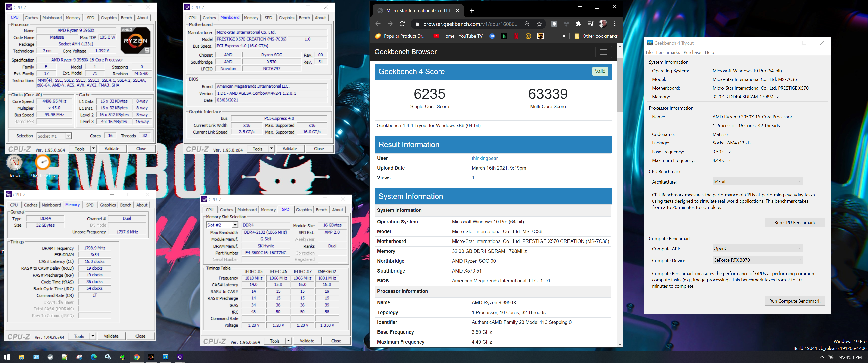868x363 pixels.
Task: Click scrollbar down arrow on Geekbench page
Action: pos(620,344)
